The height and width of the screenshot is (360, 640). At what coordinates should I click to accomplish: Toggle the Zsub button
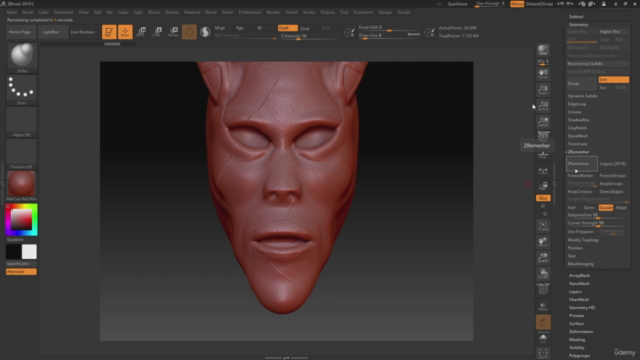pyautogui.click(x=305, y=28)
